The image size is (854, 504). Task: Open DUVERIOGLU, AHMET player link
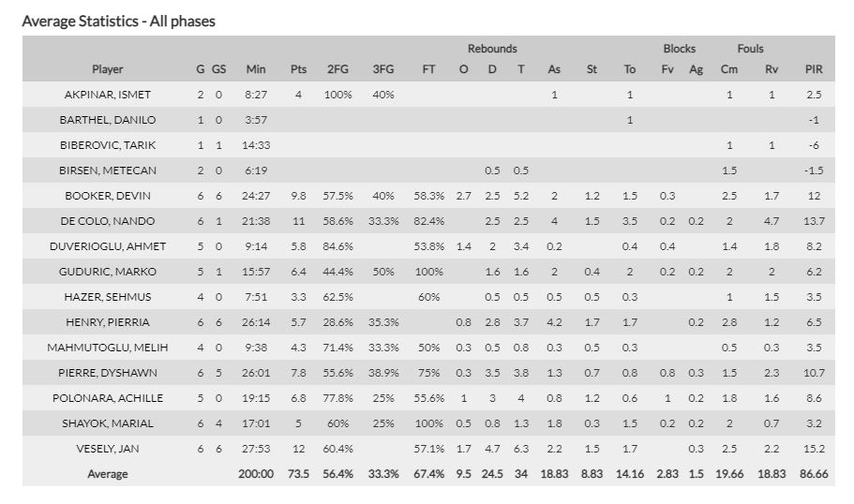pos(108,246)
